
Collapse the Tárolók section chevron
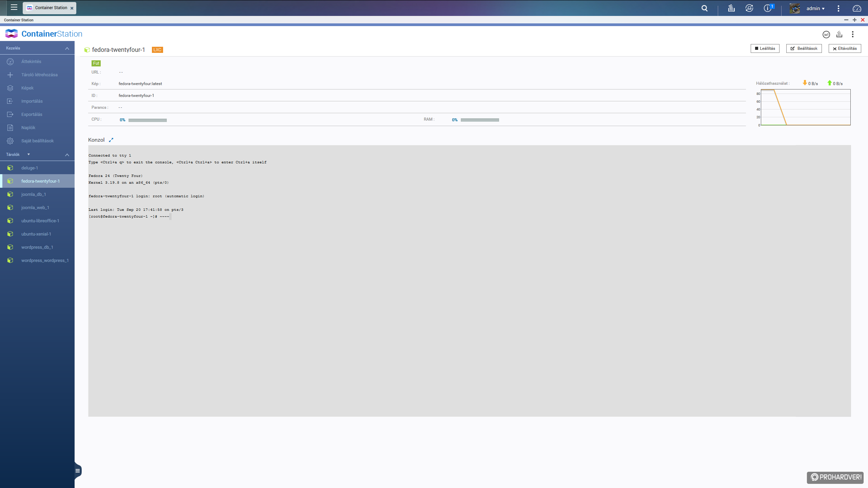click(x=67, y=155)
